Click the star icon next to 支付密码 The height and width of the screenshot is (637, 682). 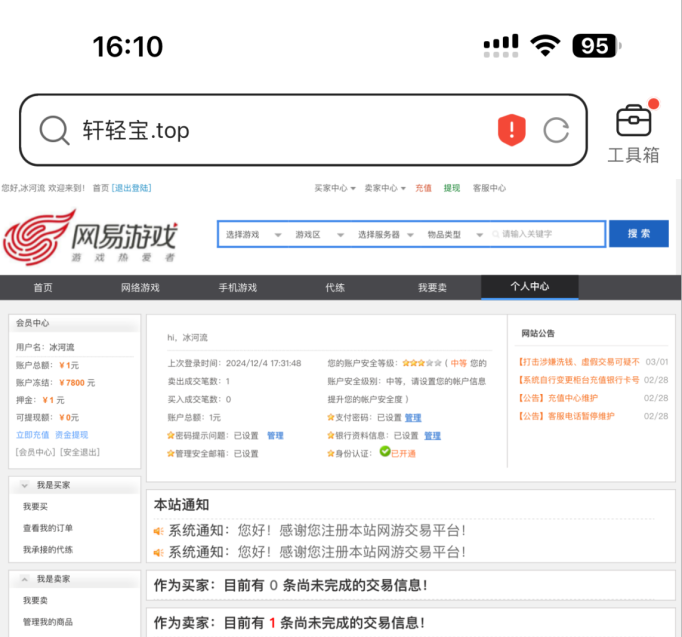[x=331, y=418]
